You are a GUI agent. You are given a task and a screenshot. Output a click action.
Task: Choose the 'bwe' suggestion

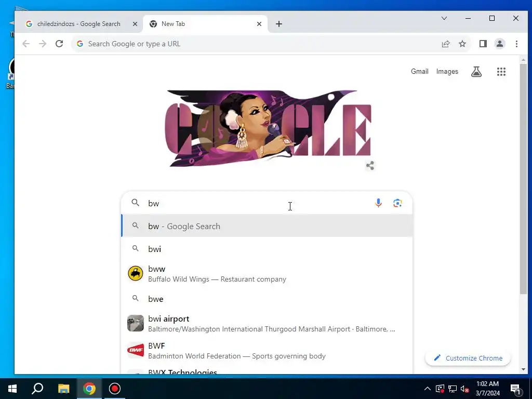click(x=267, y=299)
